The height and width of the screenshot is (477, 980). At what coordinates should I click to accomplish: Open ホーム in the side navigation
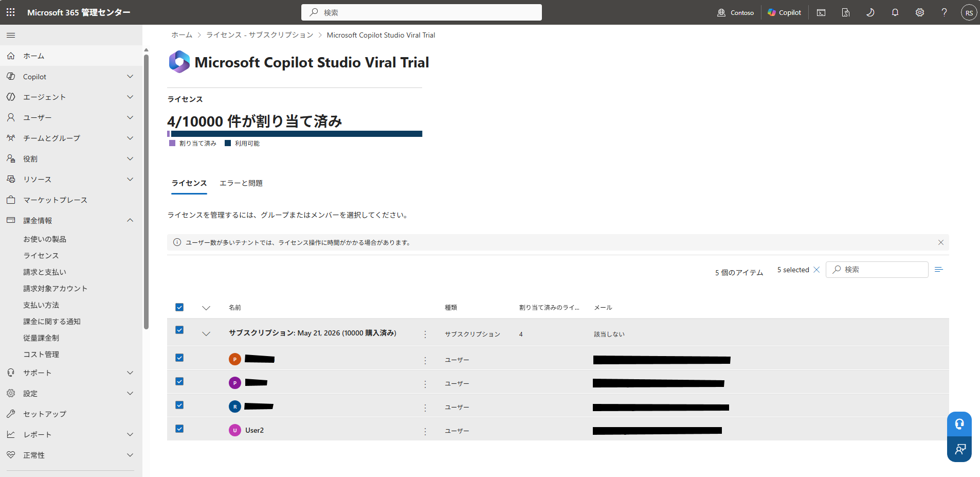(x=71, y=56)
